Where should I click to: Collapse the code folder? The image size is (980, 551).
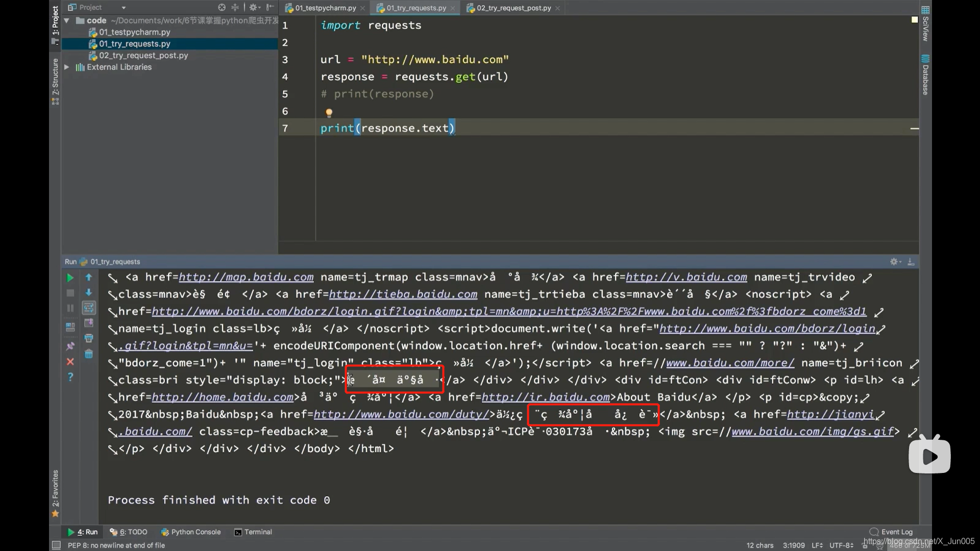click(x=66, y=20)
